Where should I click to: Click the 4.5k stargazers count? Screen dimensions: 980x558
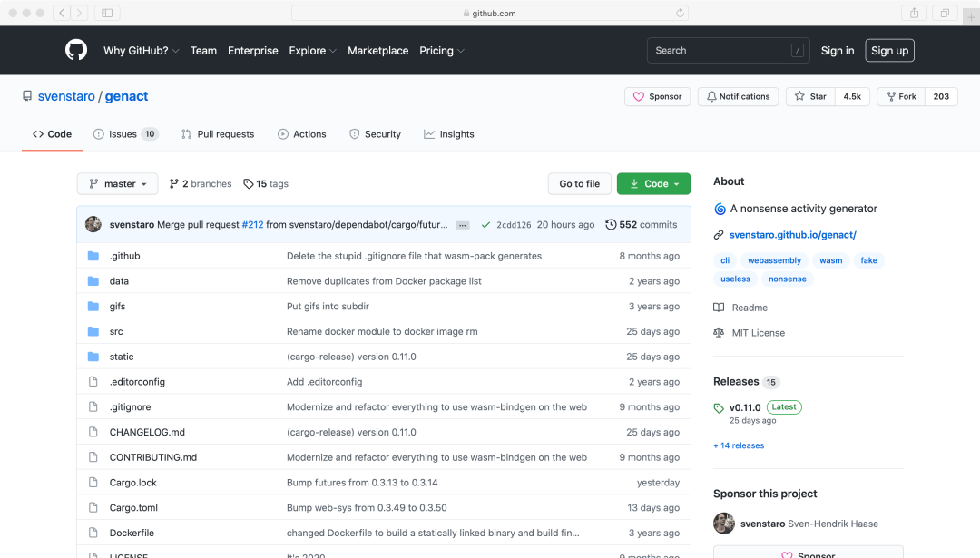tap(852, 96)
